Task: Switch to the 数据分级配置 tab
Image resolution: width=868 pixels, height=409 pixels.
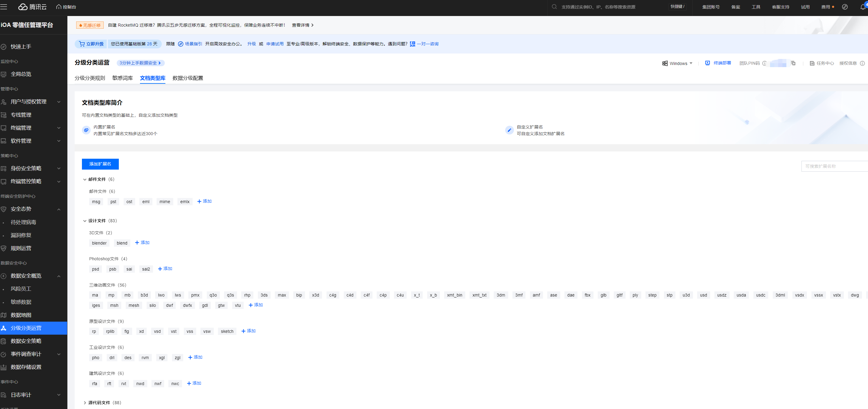Action: tap(188, 78)
